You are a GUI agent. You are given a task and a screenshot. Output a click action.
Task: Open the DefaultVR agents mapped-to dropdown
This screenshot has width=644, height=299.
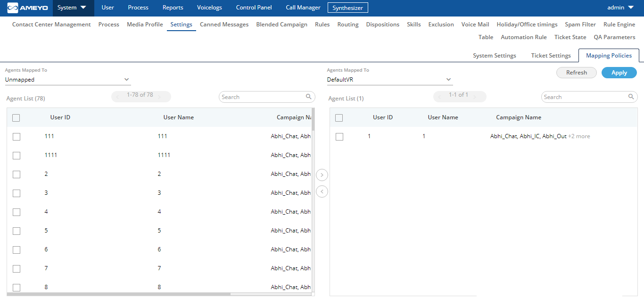[390, 80]
